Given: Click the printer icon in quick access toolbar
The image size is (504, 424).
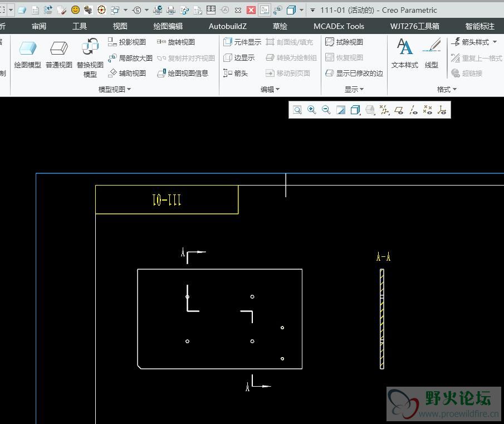Looking at the screenshot, I should pyautogui.click(x=171, y=10).
